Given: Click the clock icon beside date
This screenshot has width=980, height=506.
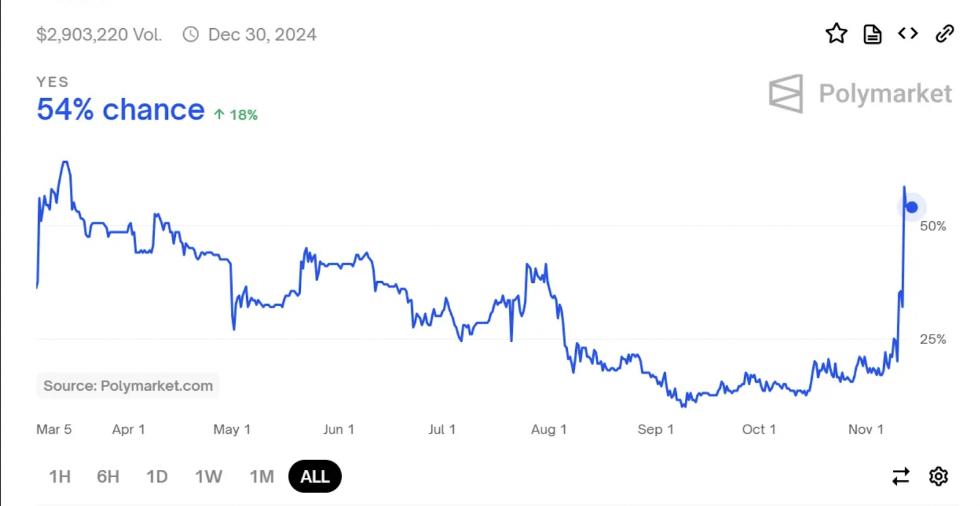Looking at the screenshot, I should coord(190,34).
